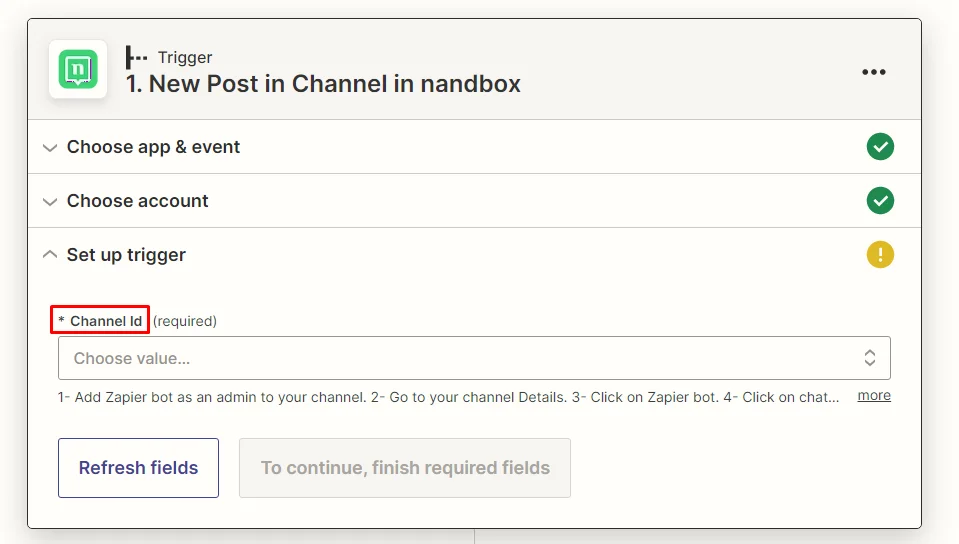The height and width of the screenshot is (544, 959).
Task: Click the Trigger step icon
Action: 136,58
